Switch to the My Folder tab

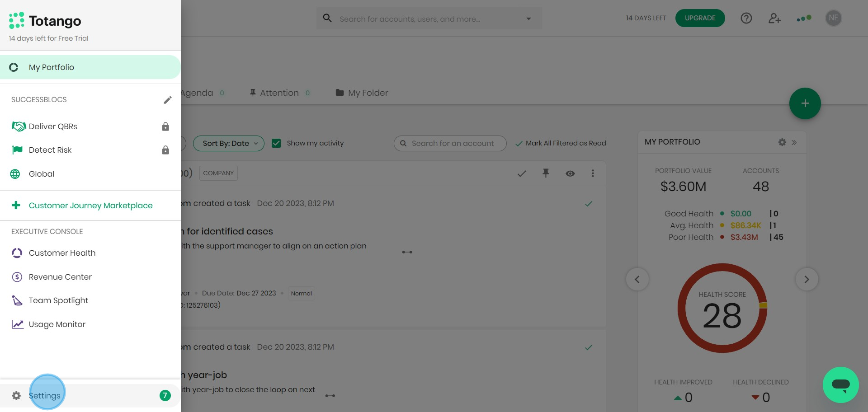[x=362, y=93]
